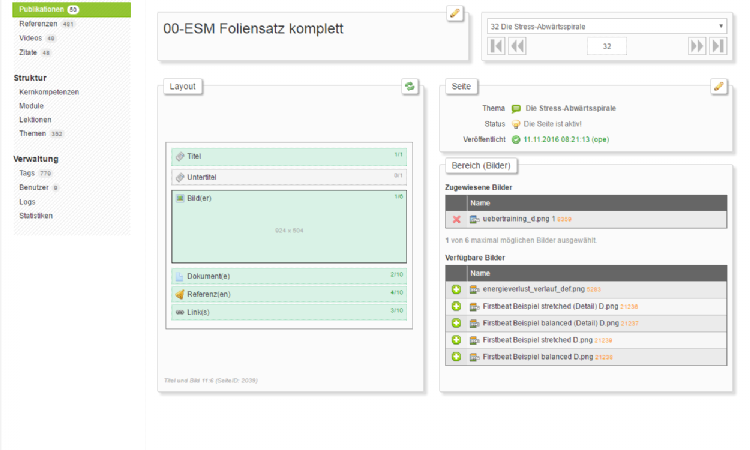Viewport: 750px width, 450px height.
Task: Add Firstbeat Beispiel balanced D.png via plus icon
Action: click(456, 356)
